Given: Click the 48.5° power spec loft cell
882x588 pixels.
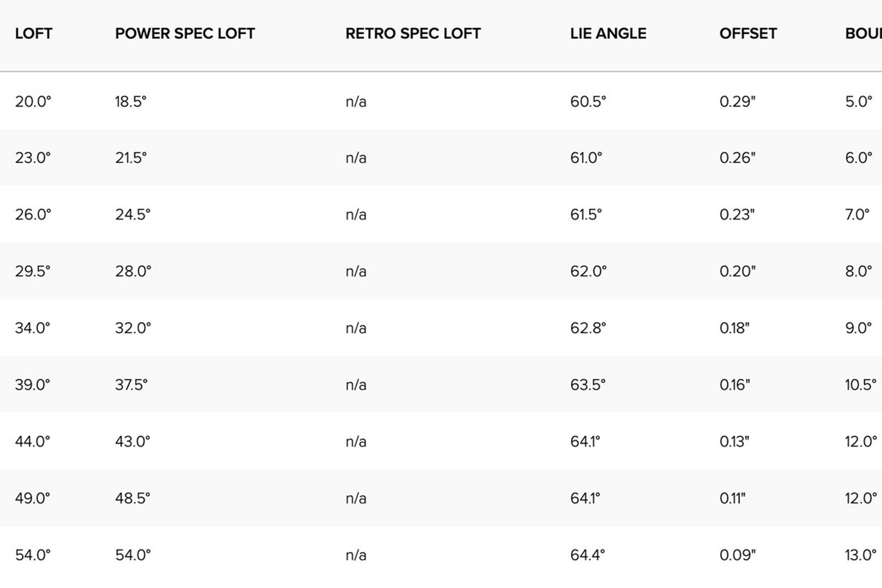Looking at the screenshot, I should (132, 498).
